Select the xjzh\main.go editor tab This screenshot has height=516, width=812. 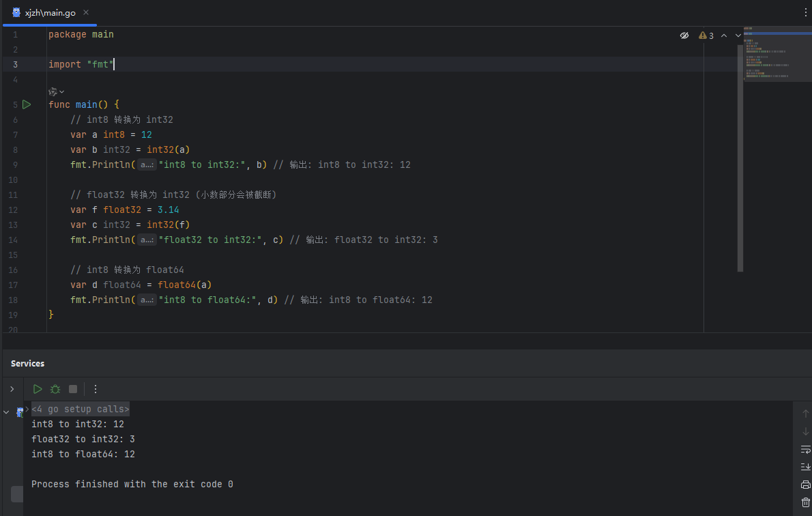coord(49,12)
